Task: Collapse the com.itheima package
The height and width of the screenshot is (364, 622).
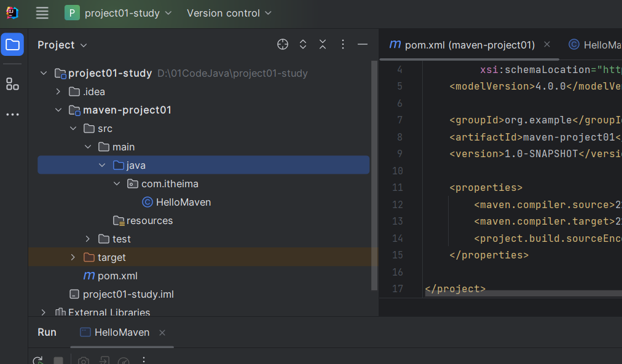Action: (x=117, y=184)
